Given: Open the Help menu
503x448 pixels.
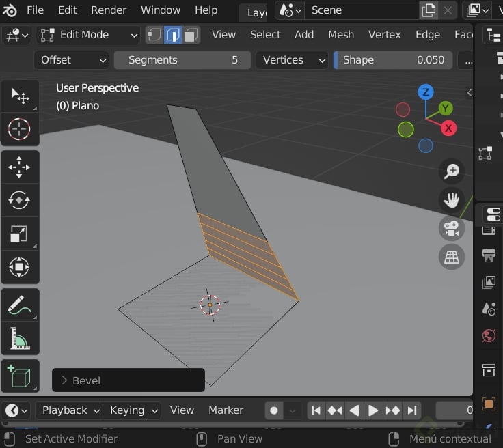Looking at the screenshot, I should [206, 10].
